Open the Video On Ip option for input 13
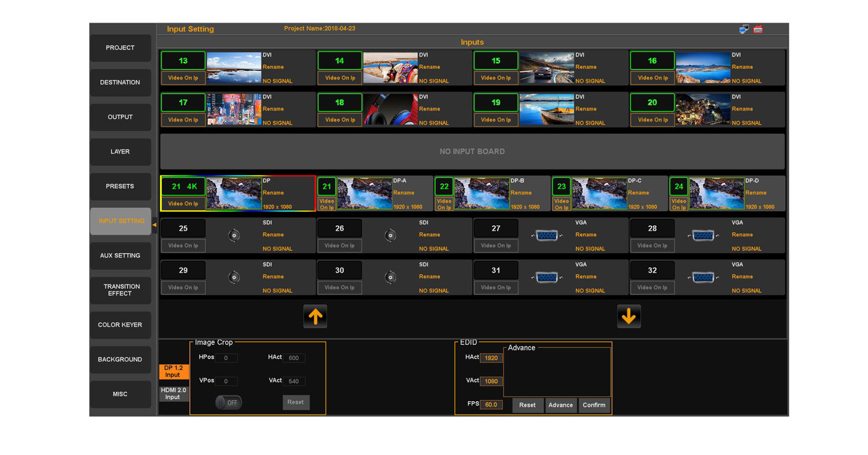 pos(183,78)
